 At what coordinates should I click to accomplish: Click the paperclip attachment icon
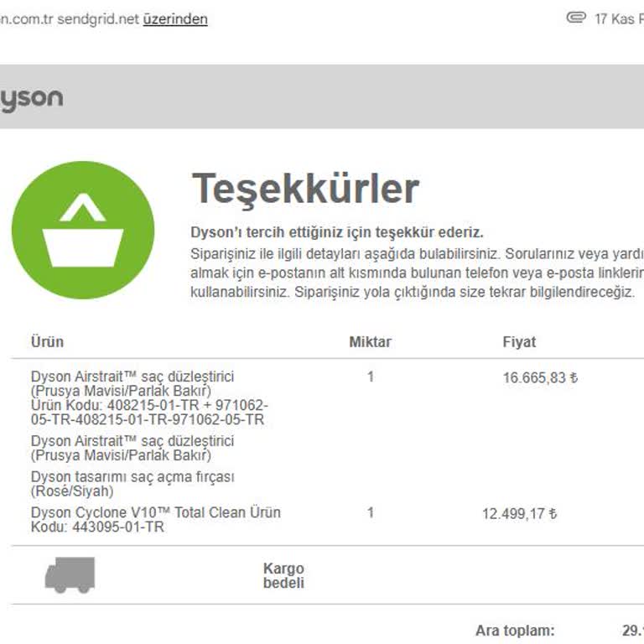pos(576,18)
